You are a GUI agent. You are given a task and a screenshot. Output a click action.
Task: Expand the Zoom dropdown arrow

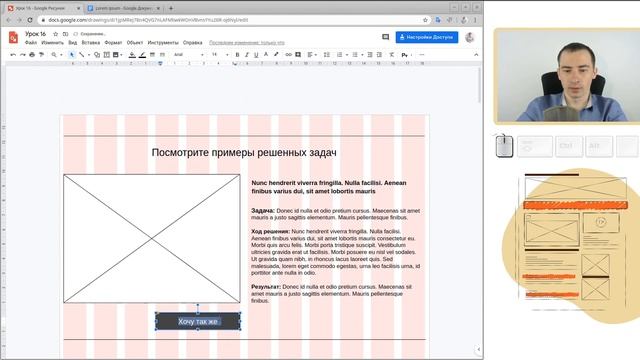[61, 55]
